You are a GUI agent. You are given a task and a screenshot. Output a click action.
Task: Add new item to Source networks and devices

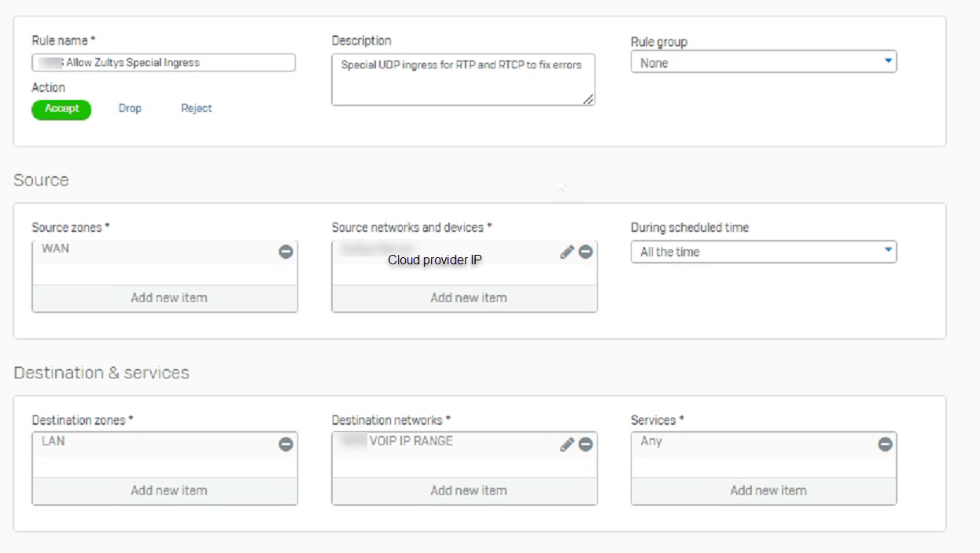(x=465, y=298)
